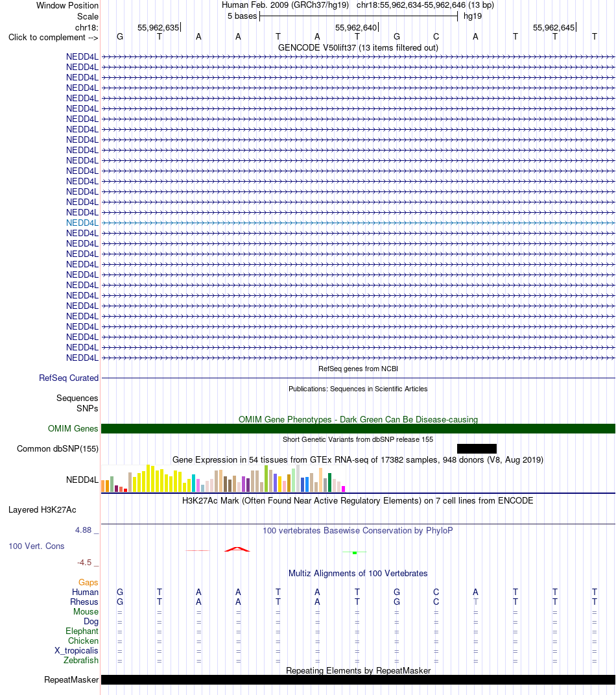Screen dimensions: 616x695
Task: Click the 'RepeatMasker' track label
Action: coord(71,679)
